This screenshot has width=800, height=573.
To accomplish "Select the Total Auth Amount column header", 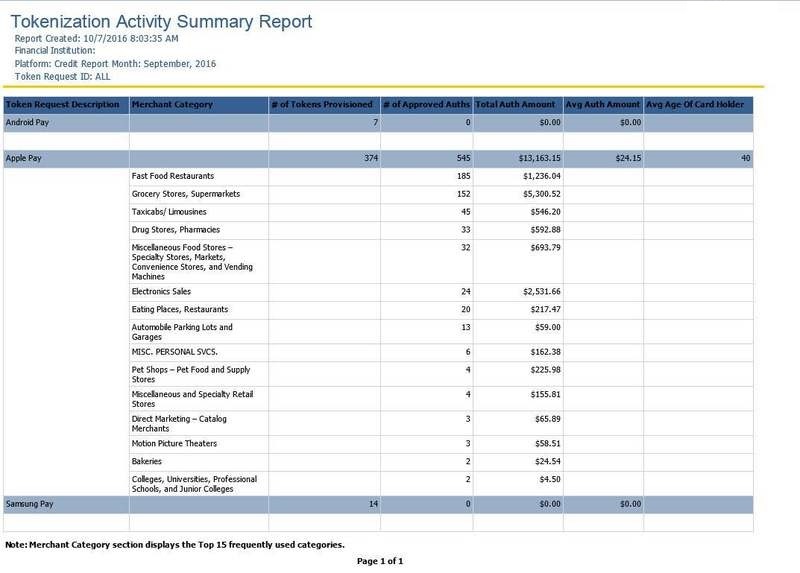I will coord(517,105).
